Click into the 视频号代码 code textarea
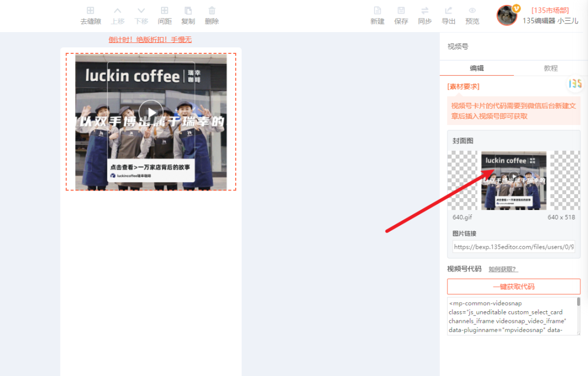Screen dimensions: 588x376 [511, 316]
